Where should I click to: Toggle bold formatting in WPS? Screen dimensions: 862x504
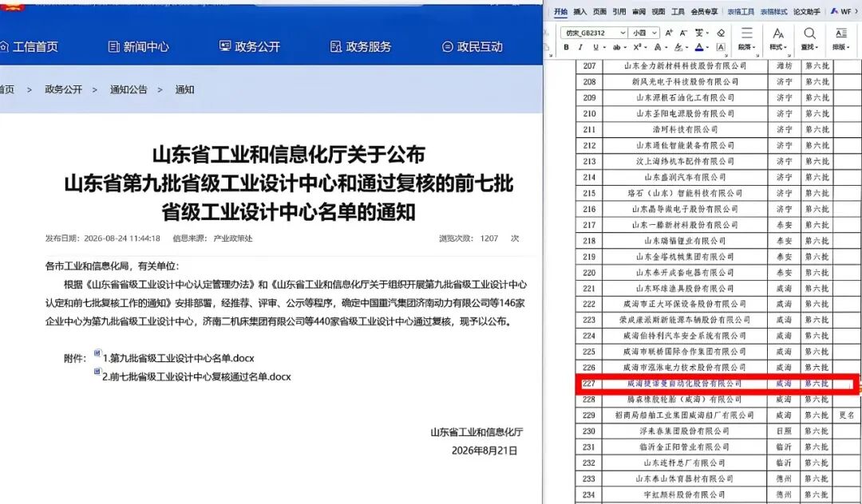click(x=566, y=47)
